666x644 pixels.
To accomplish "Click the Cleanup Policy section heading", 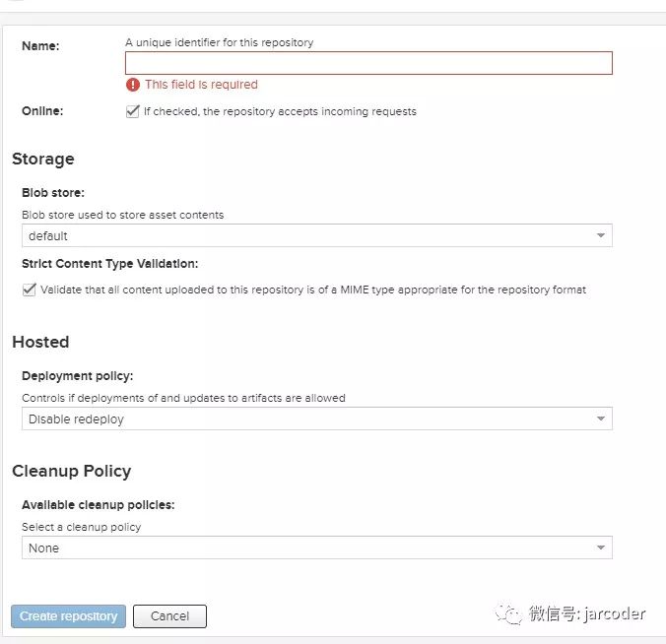I will point(71,471).
